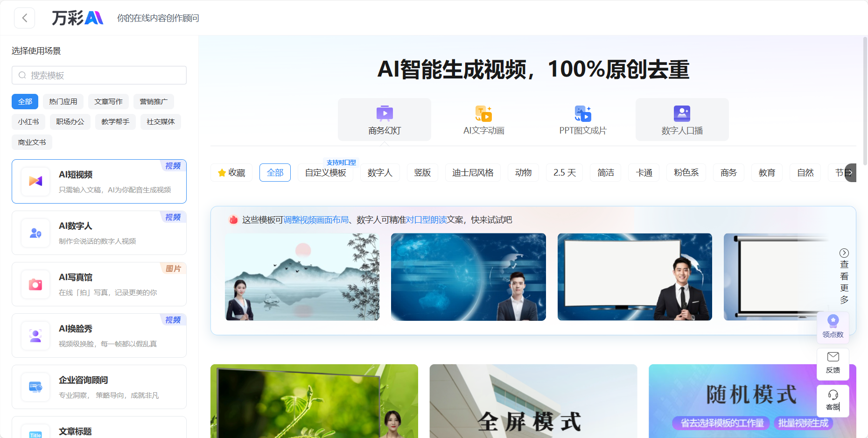
Task: Choose the 数字人 template category
Action: [x=380, y=173]
